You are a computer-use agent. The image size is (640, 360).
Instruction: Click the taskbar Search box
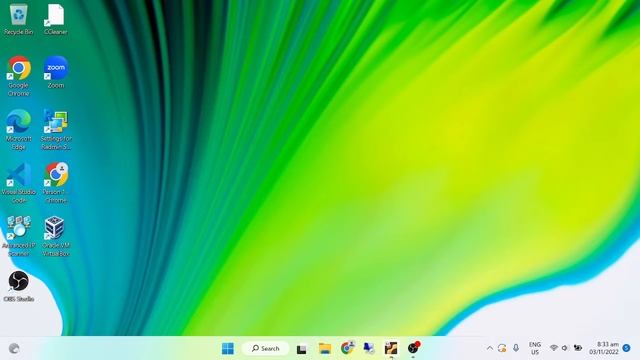pyautogui.click(x=265, y=349)
